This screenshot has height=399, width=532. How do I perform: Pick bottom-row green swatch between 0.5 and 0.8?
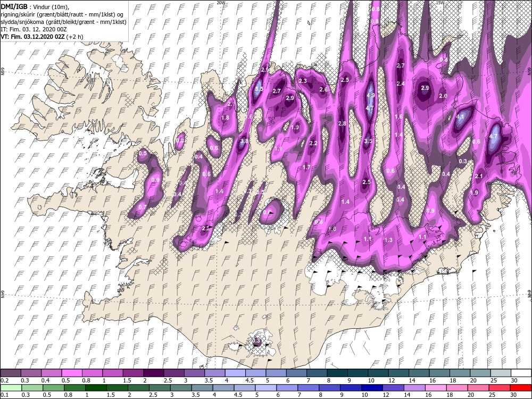(x=53, y=387)
